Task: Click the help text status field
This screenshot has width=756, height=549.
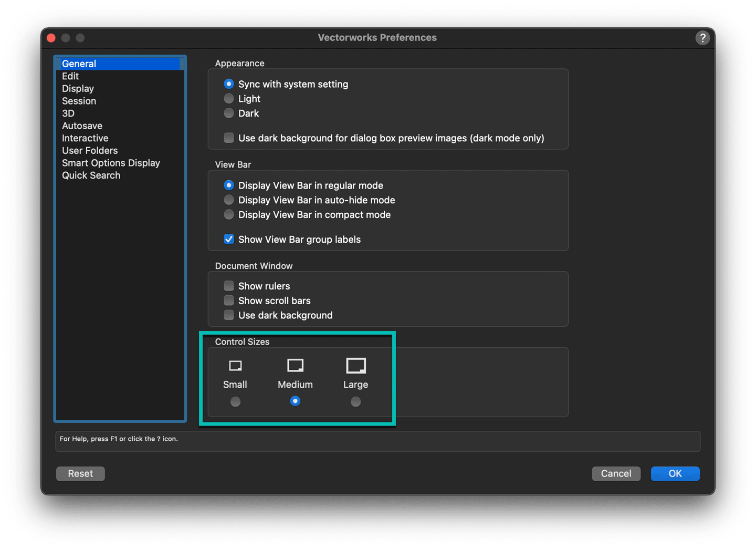Action: click(x=377, y=441)
